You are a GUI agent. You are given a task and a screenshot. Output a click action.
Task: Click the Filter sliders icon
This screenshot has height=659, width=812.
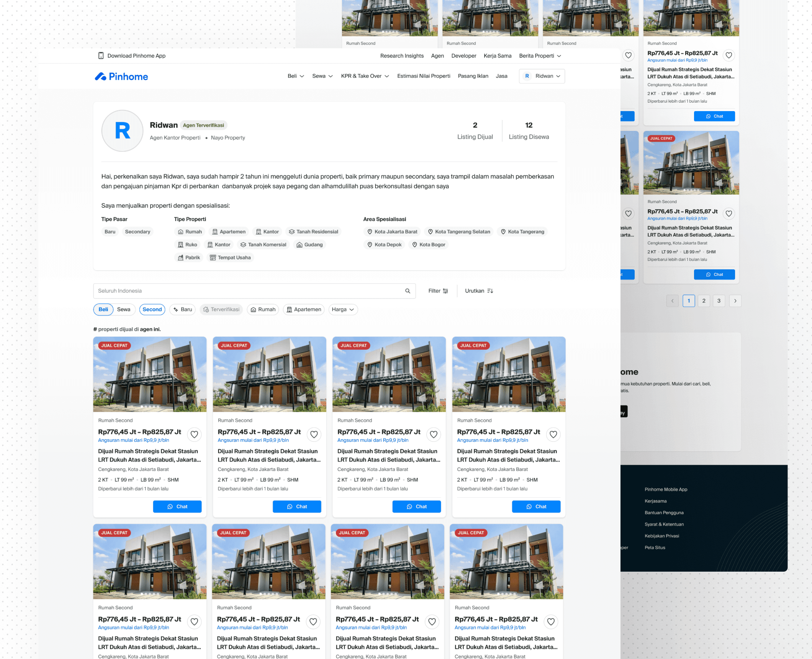coord(445,291)
